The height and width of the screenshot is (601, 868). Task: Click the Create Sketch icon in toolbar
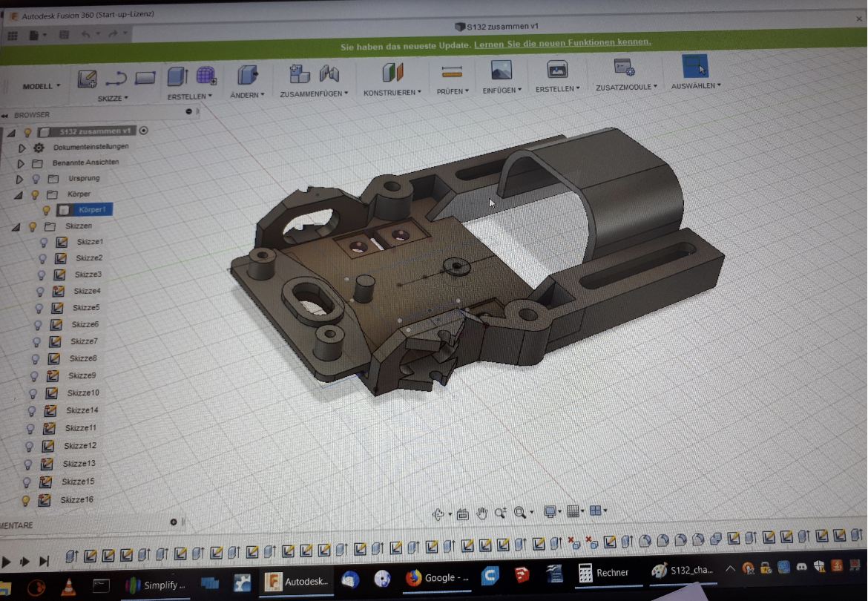coord(88,79)
